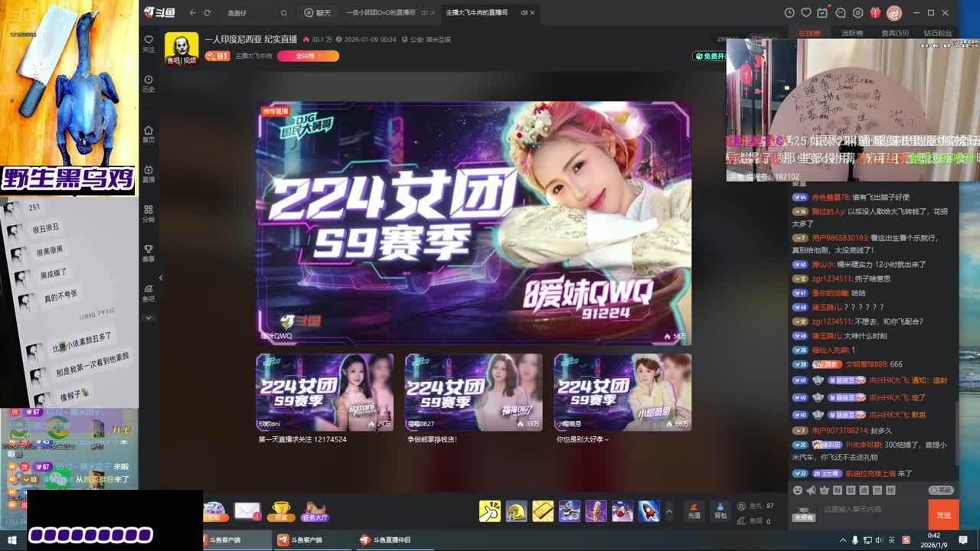
Task: Click the settings hexagon icon in title bar
Action: [857, 13]
